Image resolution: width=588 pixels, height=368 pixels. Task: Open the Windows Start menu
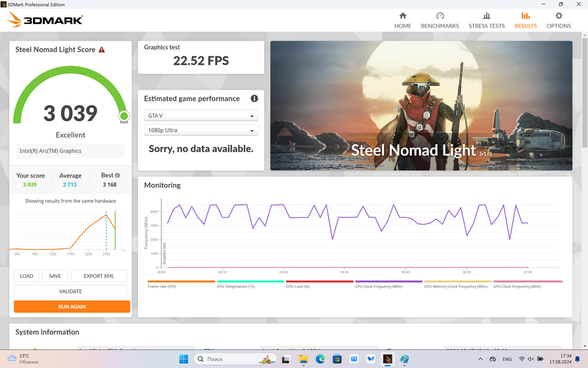coord(184,359)
